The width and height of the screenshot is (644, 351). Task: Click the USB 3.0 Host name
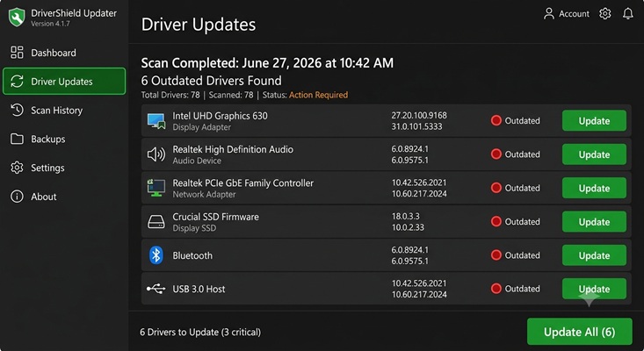tap(199, 289)
